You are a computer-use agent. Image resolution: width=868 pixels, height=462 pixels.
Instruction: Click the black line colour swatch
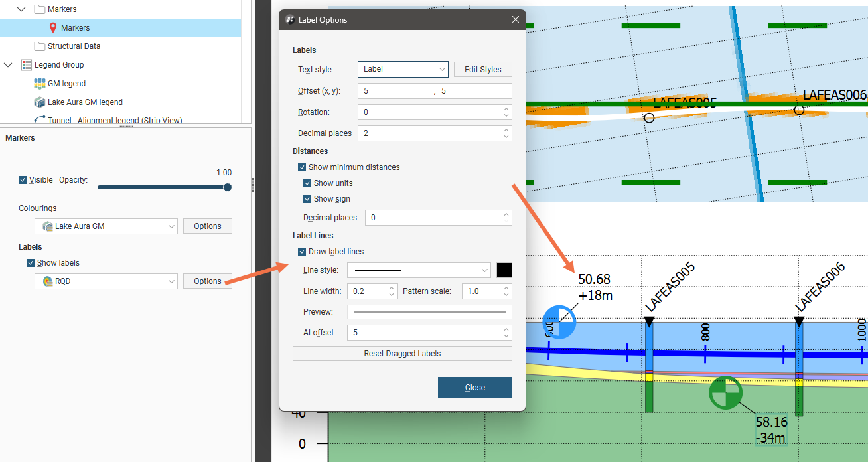(x=504, y=270)
